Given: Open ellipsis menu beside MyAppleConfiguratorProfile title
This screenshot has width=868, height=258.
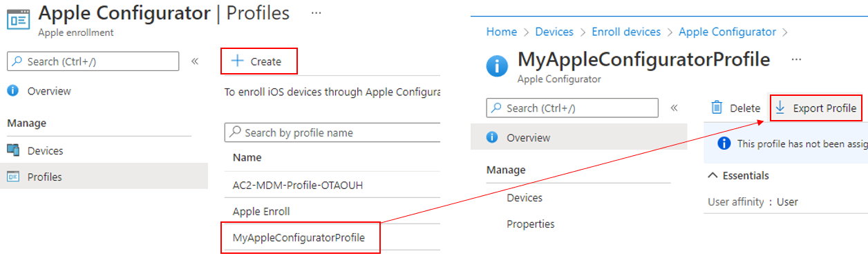Looking at the screenshot, I should click(x=796, y=59).
